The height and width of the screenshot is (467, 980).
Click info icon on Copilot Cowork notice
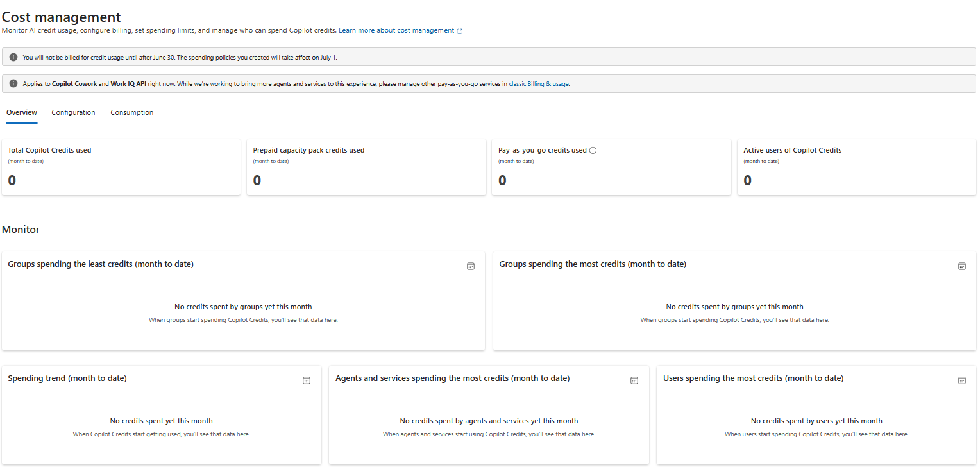click(x=13, y=83)
